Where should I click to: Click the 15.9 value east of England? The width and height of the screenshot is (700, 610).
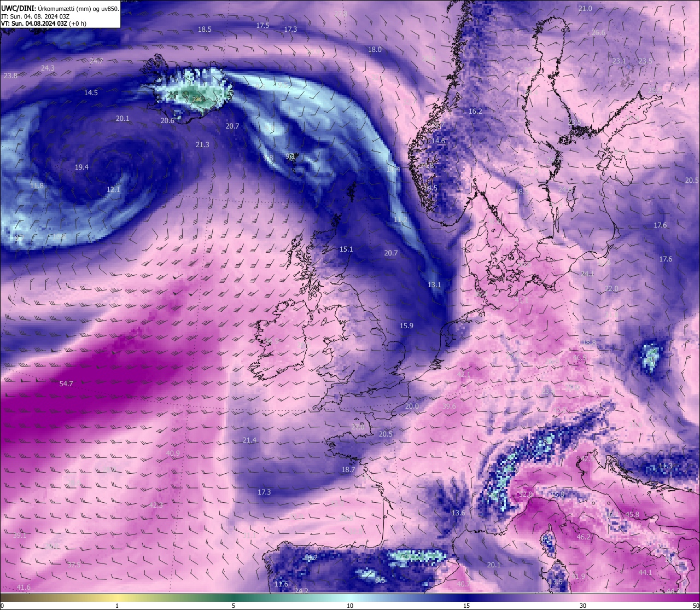(x=406, y=326)
